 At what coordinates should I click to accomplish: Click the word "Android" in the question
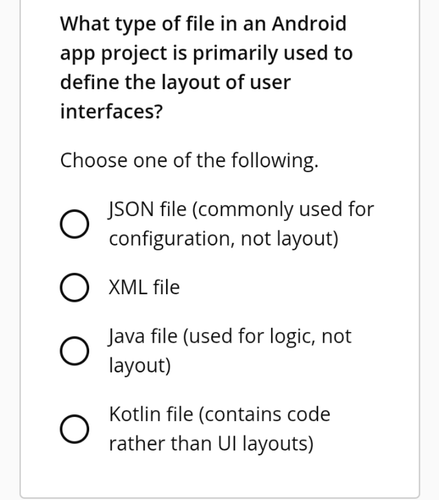[309, 24]
